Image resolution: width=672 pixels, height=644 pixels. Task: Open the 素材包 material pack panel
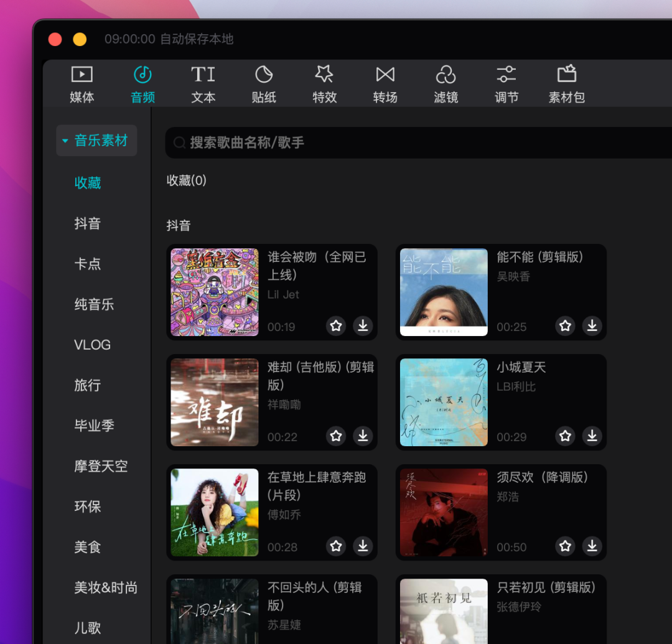[566, 84]
